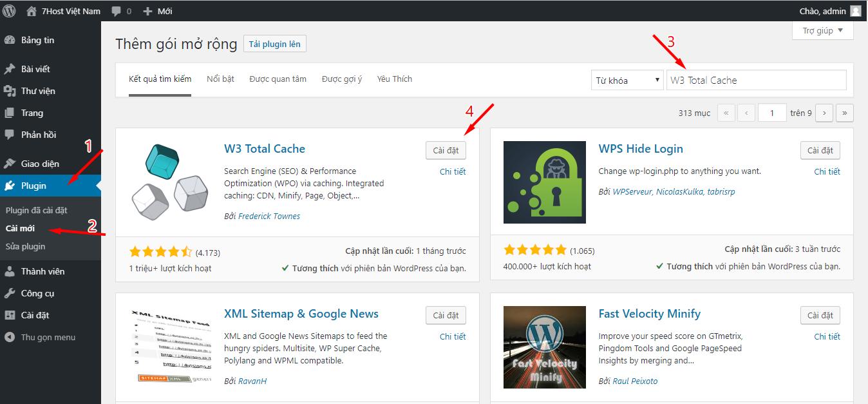Open Chi tiết for XML Sitemap plugin
This screenshot has width=868, height=404.
point(453,336)
